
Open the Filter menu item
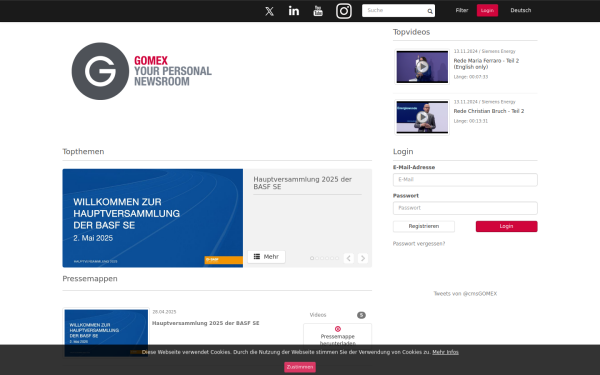pos(462,10)
